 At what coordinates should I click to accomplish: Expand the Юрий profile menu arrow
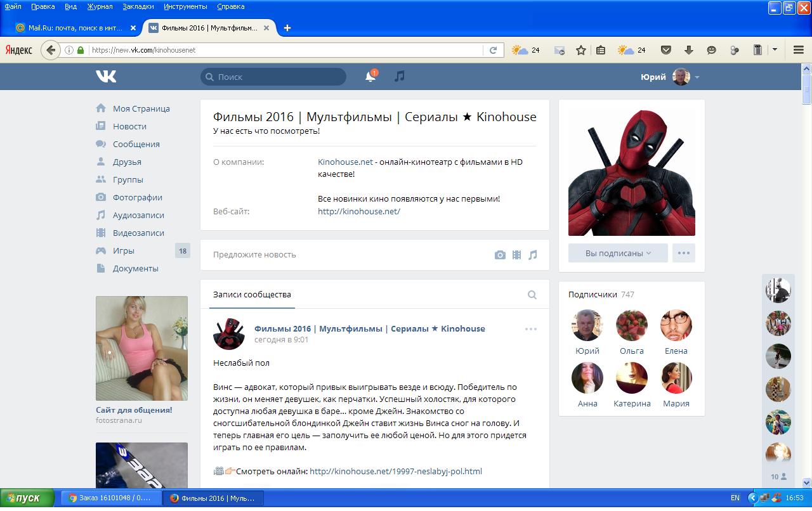pos(697,77)
